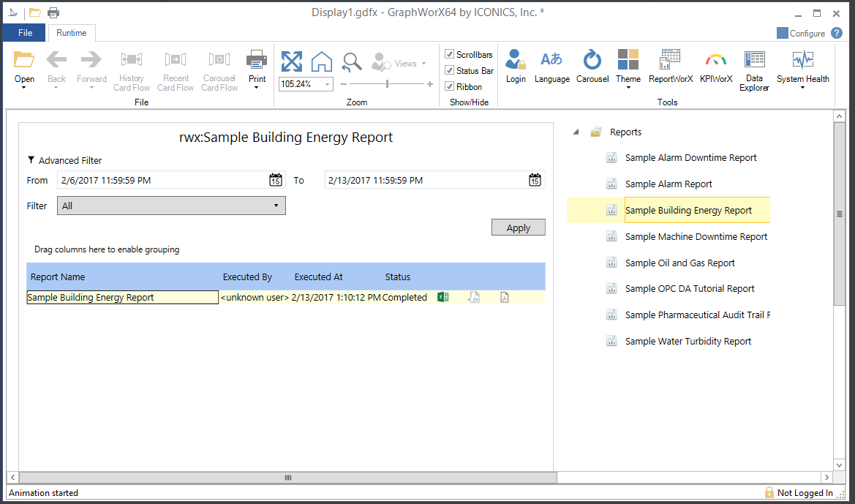
Task: Disable the Ribbon checkbox
Action: pos(450,86)
